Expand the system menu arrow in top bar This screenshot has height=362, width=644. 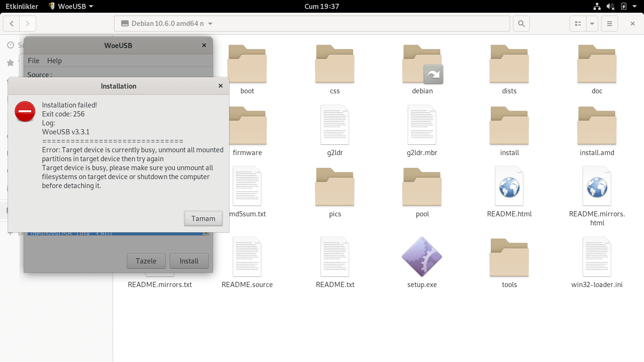point(635,6)
